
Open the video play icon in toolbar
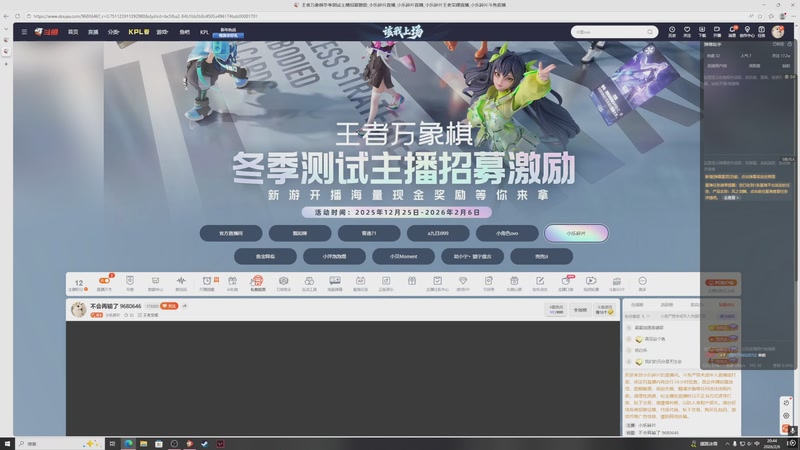tap(591, 283)
